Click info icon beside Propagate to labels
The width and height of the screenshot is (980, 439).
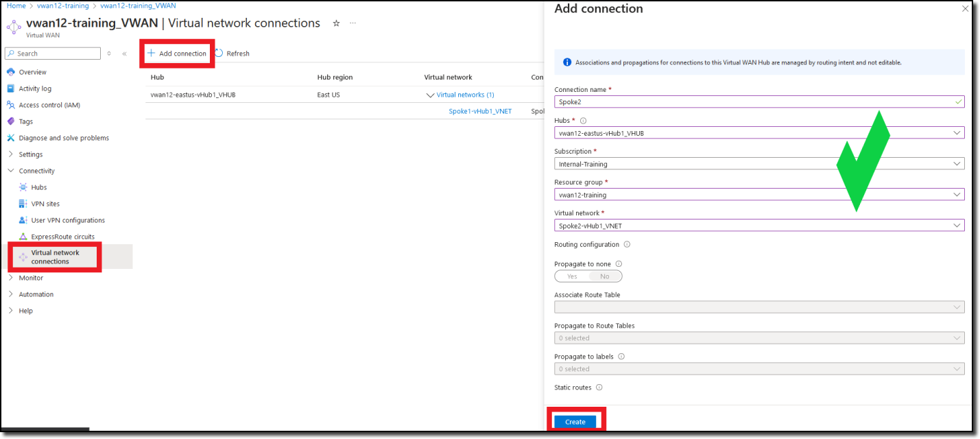tap(621, 357)
